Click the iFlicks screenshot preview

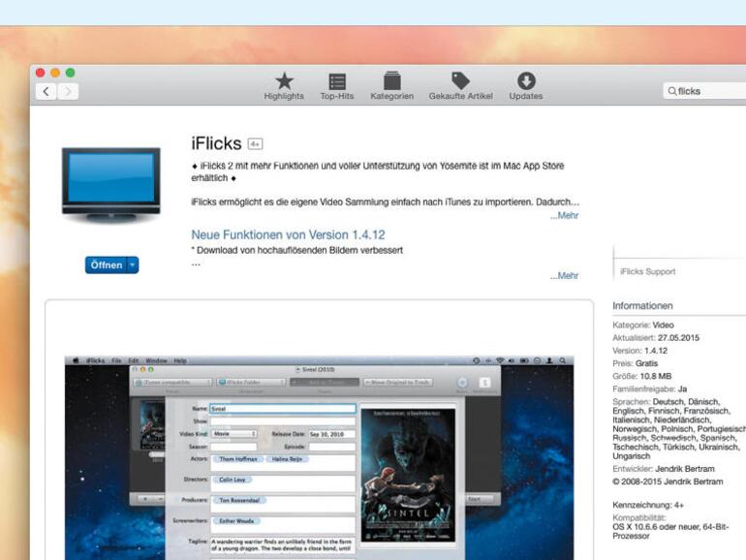click(x=320, y=457)
